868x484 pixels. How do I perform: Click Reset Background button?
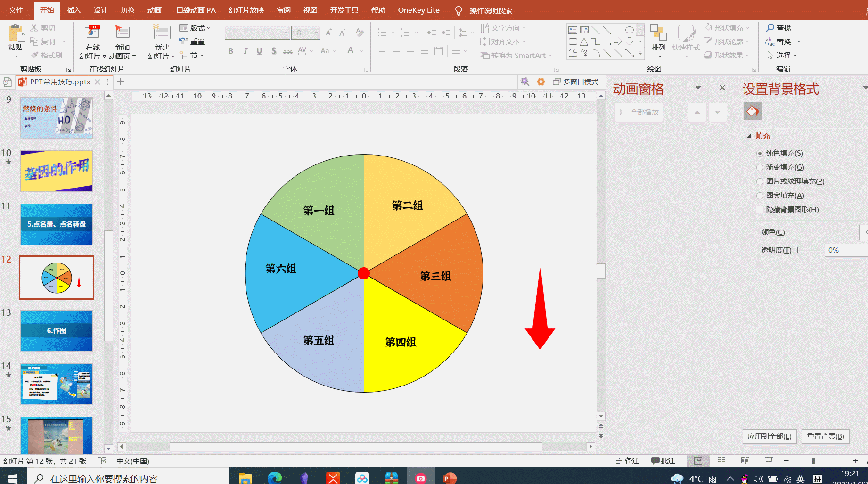826,436
